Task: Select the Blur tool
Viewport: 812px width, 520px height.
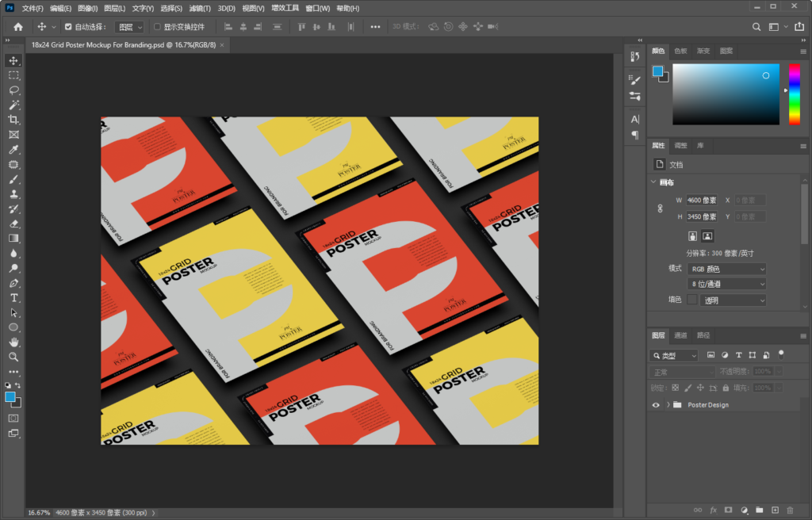Action: point(13,254)
